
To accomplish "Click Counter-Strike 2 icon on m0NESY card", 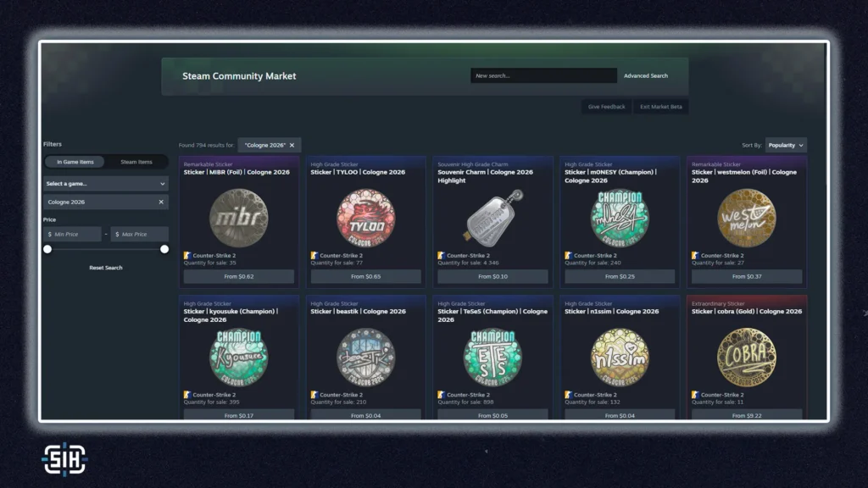I will tap(569, 256).
